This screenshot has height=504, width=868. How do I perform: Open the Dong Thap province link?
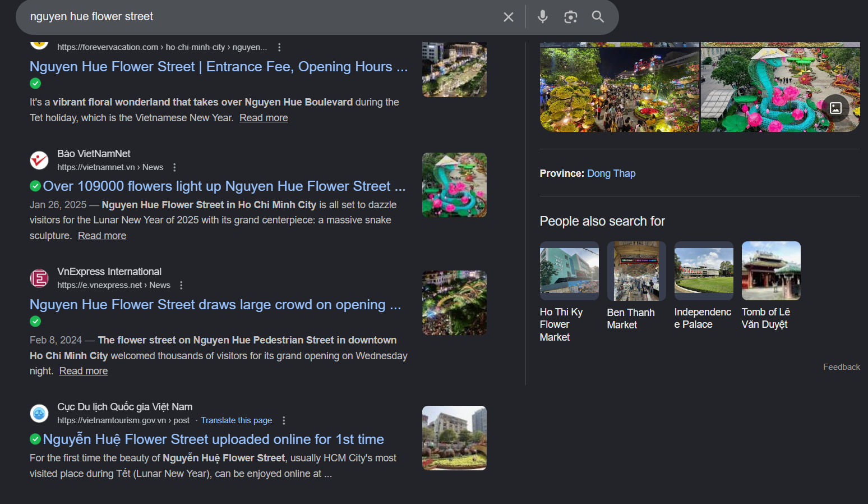pos(611,173)
